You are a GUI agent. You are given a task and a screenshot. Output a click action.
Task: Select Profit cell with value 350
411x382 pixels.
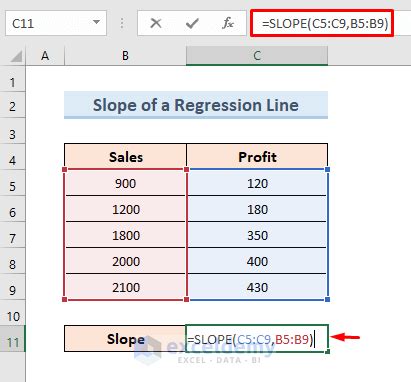[257, 235]
